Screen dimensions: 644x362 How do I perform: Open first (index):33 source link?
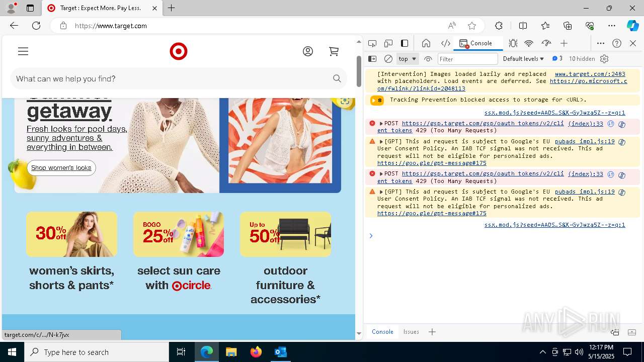coord(586,124)
